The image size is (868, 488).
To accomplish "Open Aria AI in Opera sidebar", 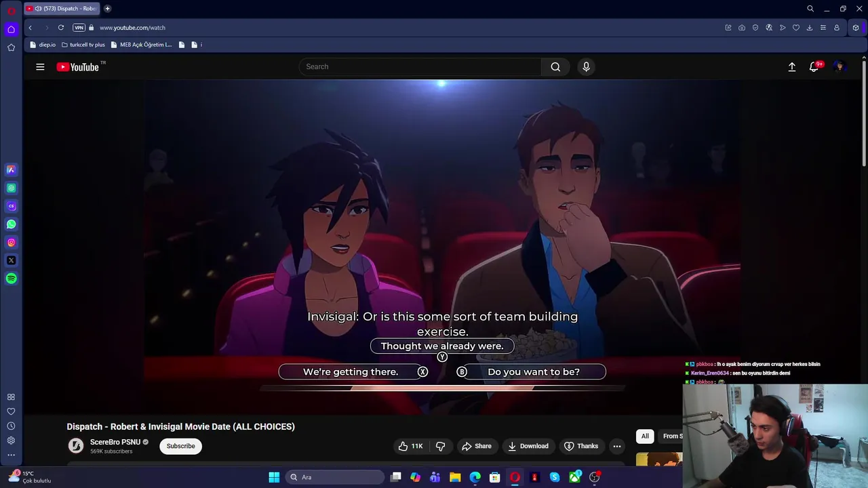I will coord(11,170).
